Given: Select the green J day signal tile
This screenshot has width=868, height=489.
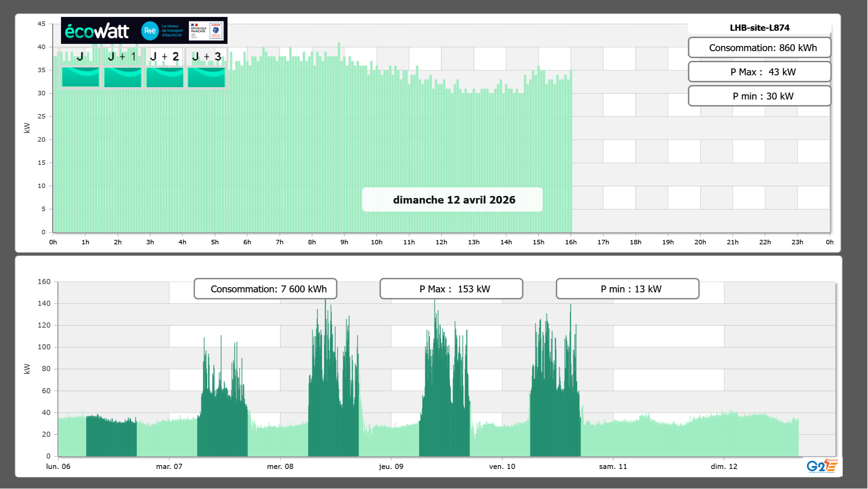Looking at the screenshot, I should (80, 77).
